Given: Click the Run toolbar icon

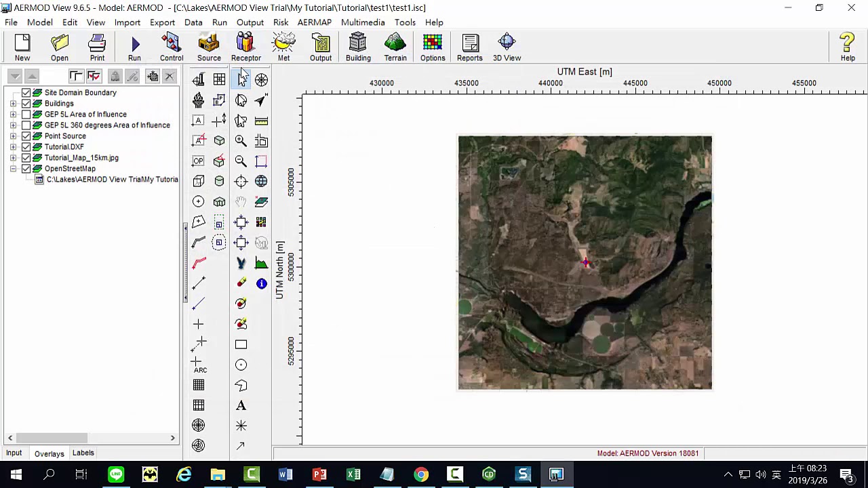Looking at the screenshot, I should pos(134,47).
